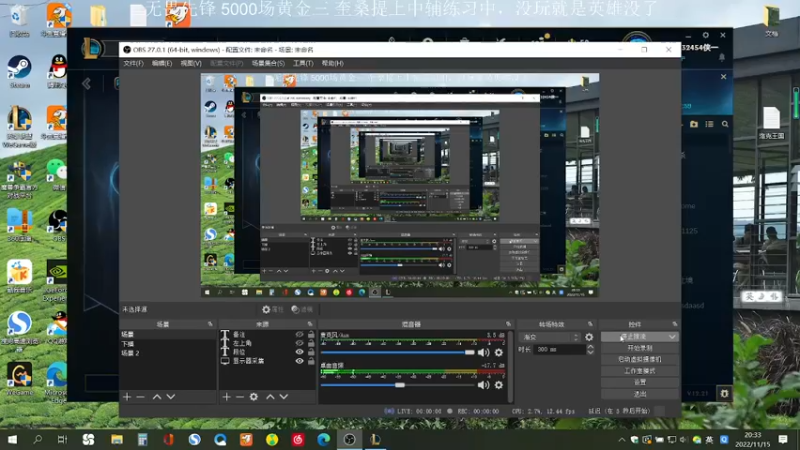Screen dimensions: 800x450
Task: Mute desktop audio (桌面音频) speaker icon
Action: (483, 385)
